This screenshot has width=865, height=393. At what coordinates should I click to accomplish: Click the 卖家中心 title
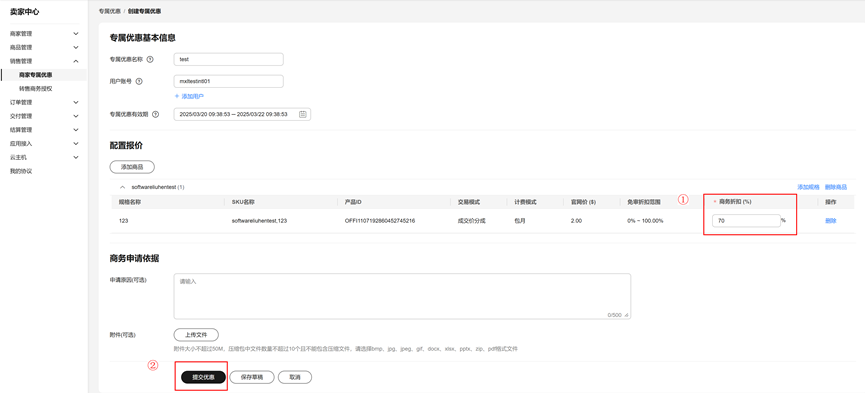pos(25,12)
